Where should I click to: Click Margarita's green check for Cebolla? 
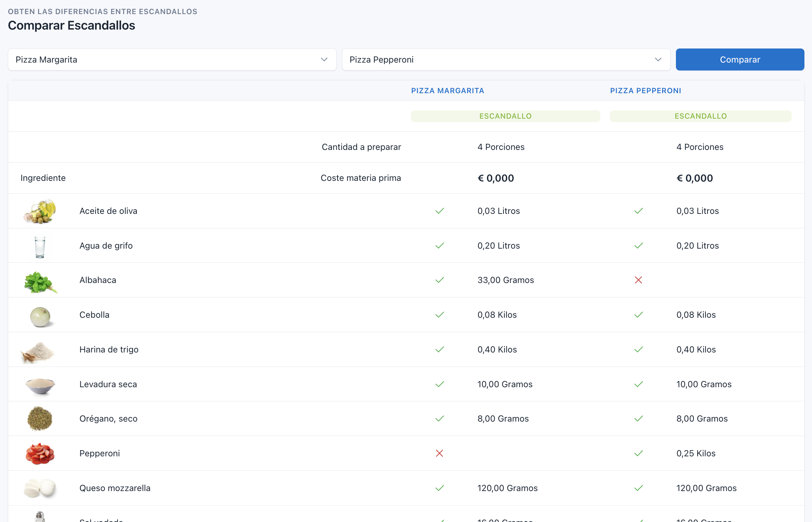pyautogui.click(x=440, y=315)
